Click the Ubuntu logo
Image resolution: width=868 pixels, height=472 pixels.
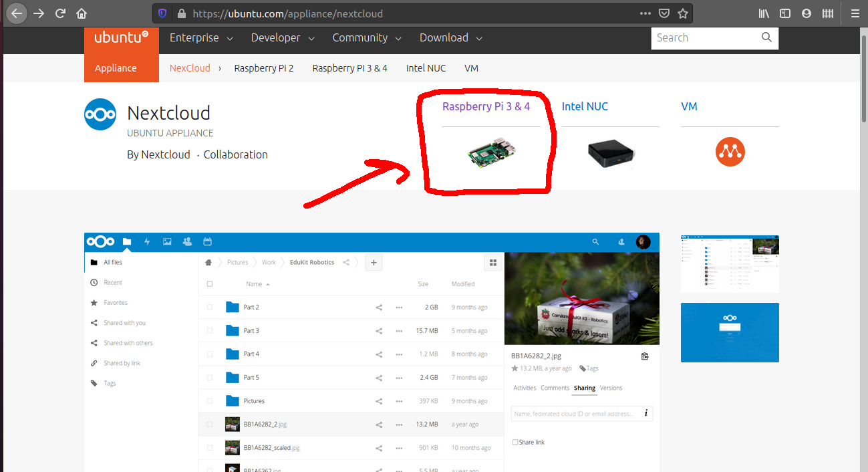122,37
